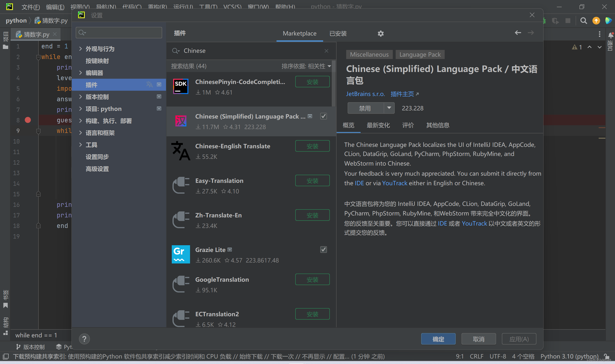This screenshot has width=615, height=364.
Task: Expand 版本控制 settings category
Action: (x=80, y=97)
